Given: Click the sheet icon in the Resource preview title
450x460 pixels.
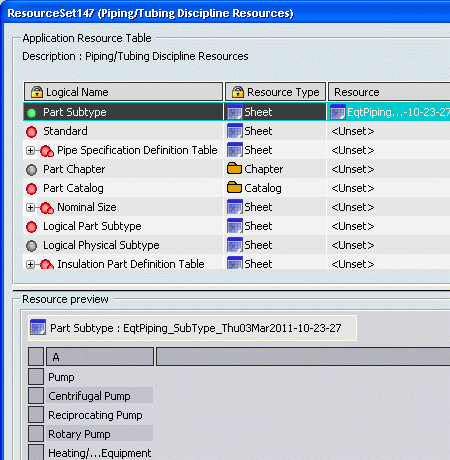Looking at the screenshot, I should pyautogui.click(x=38, y=327).
